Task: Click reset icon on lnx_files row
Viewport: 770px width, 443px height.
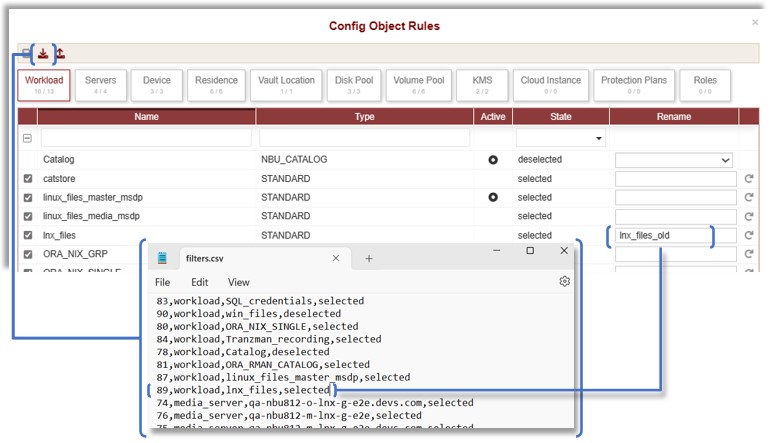Action: [748, 236]
